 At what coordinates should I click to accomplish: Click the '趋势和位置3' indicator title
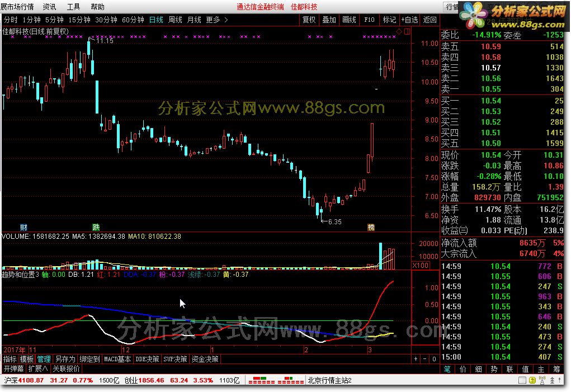point(20,275)
